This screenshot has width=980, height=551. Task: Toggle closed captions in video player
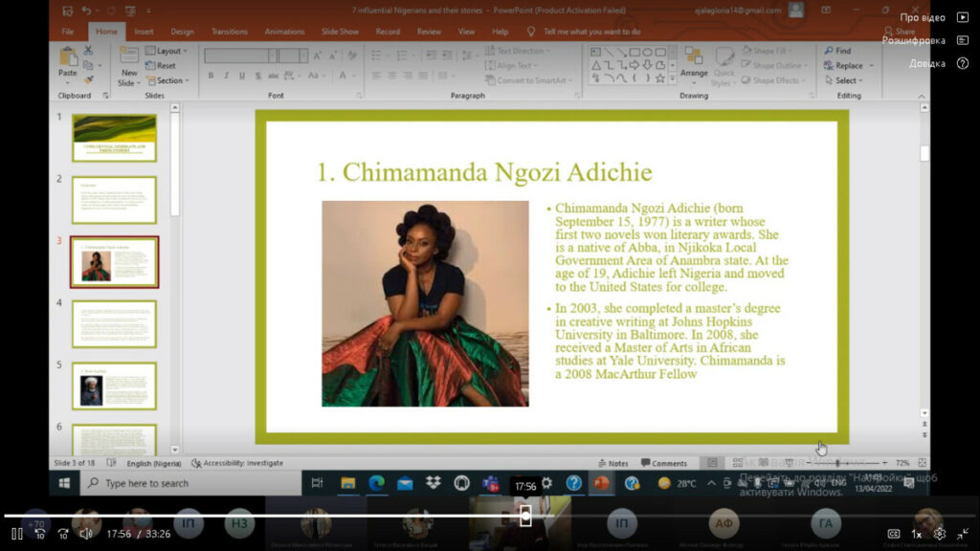pos(894,534)
